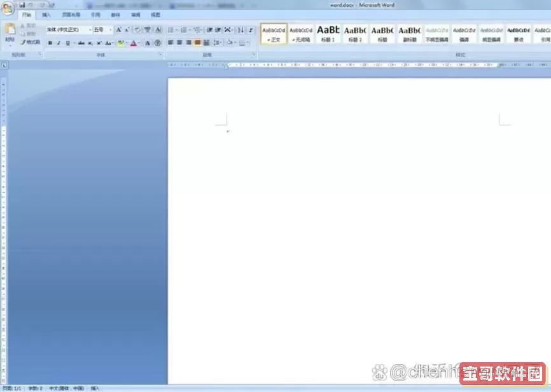
Task: Open the round Office button menu
Action: pyautogui.click(x=8, y=8)
